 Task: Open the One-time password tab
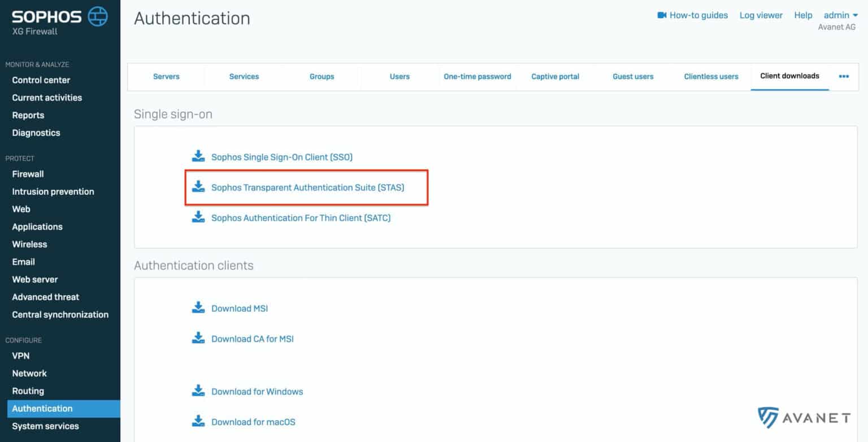click(478, 76)
